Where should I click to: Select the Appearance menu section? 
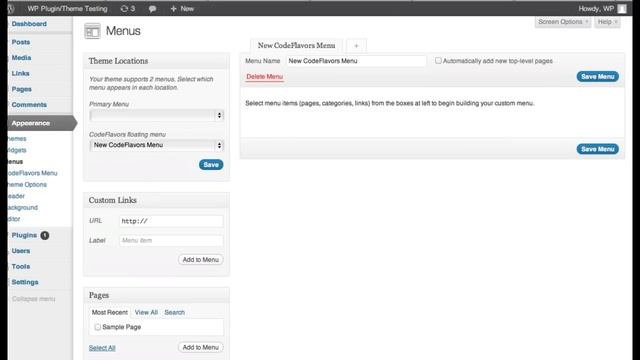[x=40, y=123]
